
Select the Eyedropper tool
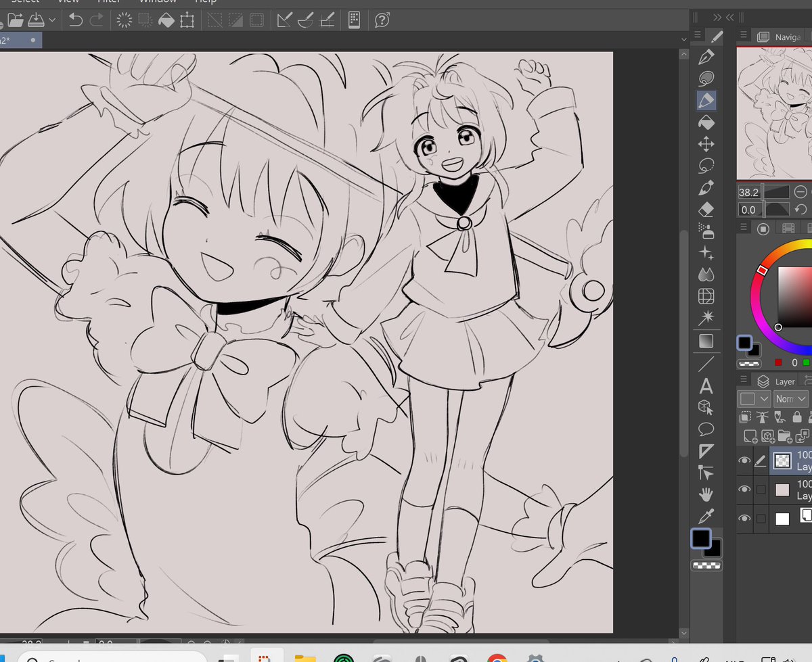pyautogui.click(x=706, y=515)
